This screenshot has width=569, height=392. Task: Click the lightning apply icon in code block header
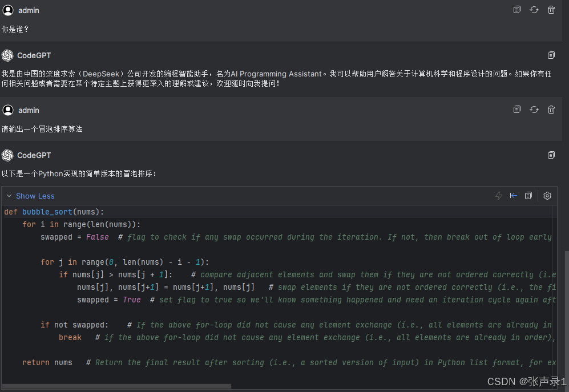tap(499, 196)
